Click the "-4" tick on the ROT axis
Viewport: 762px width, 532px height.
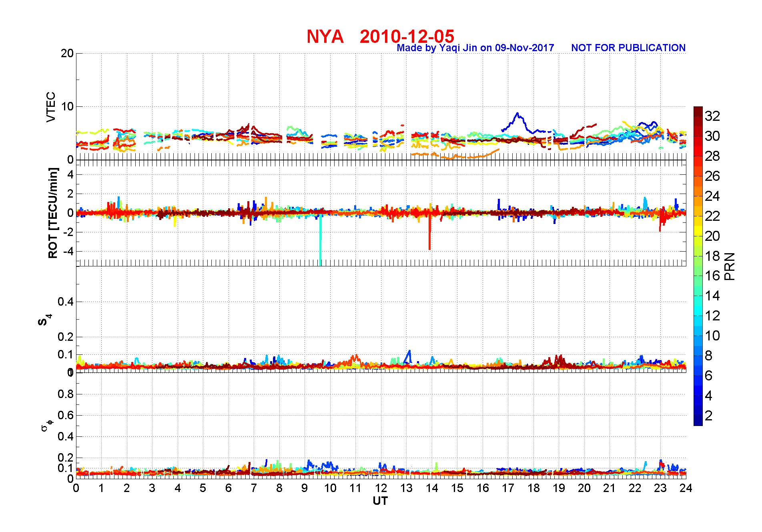tap(69, 252)
